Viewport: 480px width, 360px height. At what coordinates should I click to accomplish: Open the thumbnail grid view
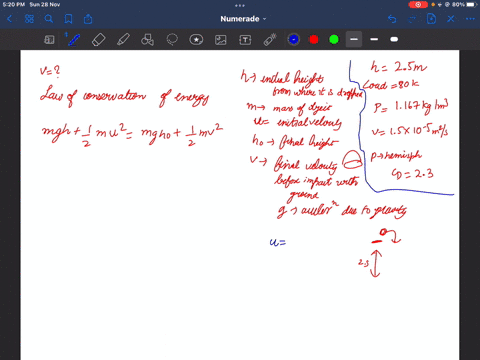[29, 19]
